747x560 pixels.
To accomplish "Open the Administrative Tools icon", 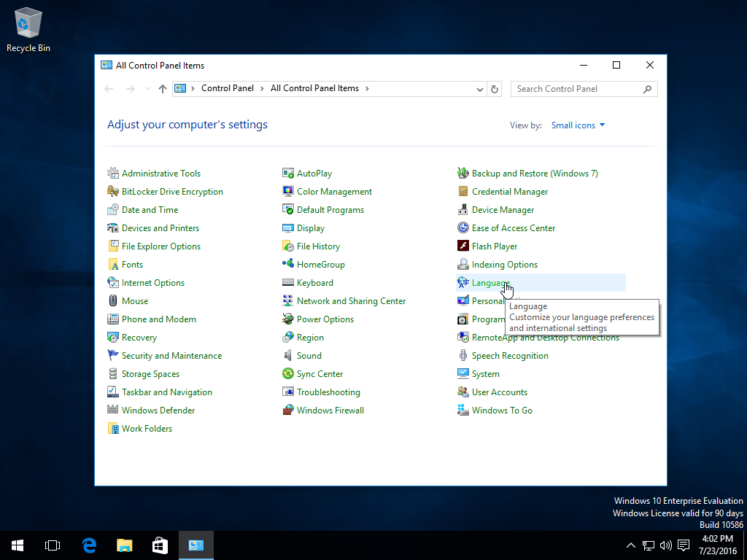I will [113, 173].
